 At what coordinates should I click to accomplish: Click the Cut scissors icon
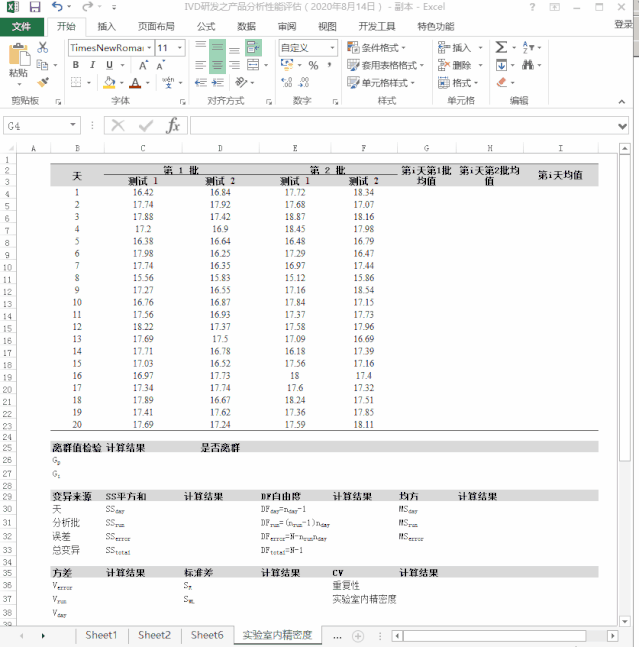(43, 47)
